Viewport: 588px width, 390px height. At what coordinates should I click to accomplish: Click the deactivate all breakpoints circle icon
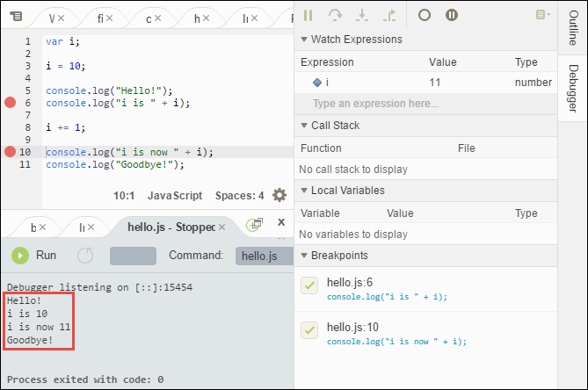(425, 15)
